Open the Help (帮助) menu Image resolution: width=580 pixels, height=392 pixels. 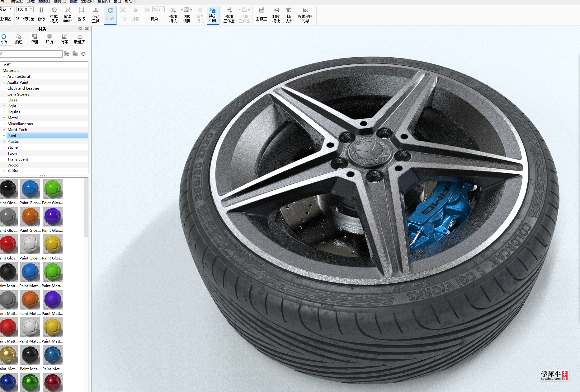(x=131, y=2)
